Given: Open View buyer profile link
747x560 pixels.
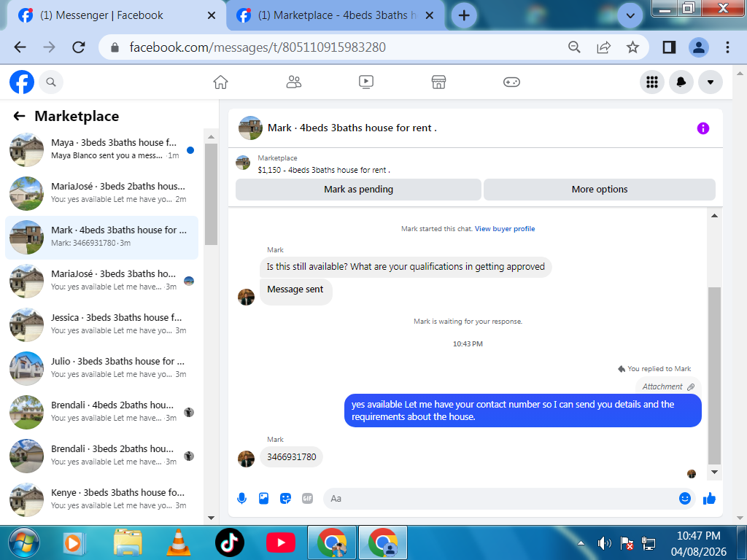Looking at the screenshot, I should pyautogui.click(x=505, y=228).
